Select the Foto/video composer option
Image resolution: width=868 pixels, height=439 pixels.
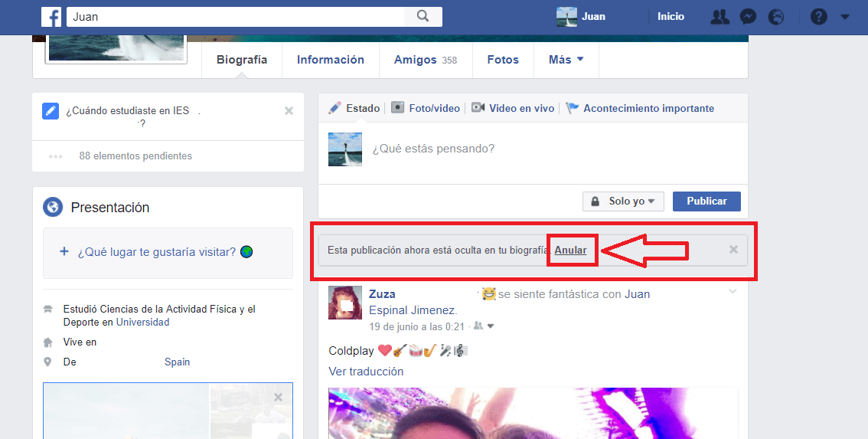coord(426,108)
